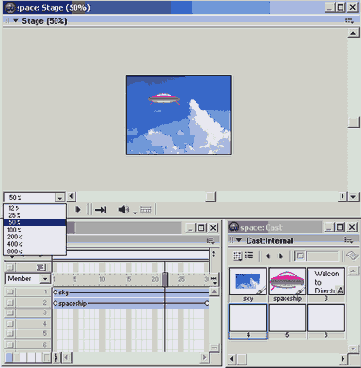Select the spaceship sprite span in channel 2

(131, 303)
